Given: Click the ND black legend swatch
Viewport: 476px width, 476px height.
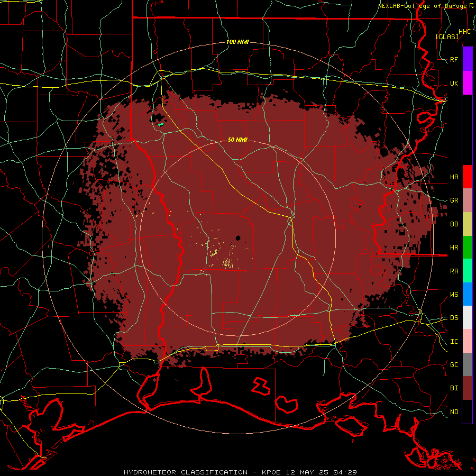Looking at the screenshot, I should pos(467,411).
